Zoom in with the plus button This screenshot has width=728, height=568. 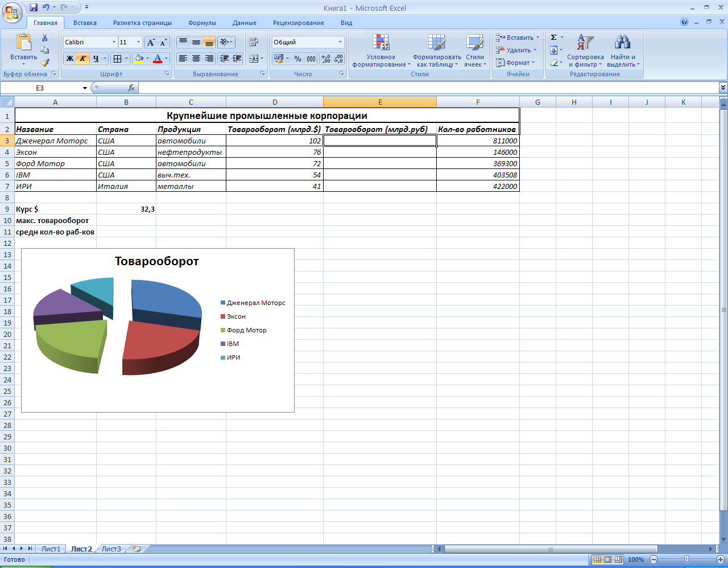point(720,559)
